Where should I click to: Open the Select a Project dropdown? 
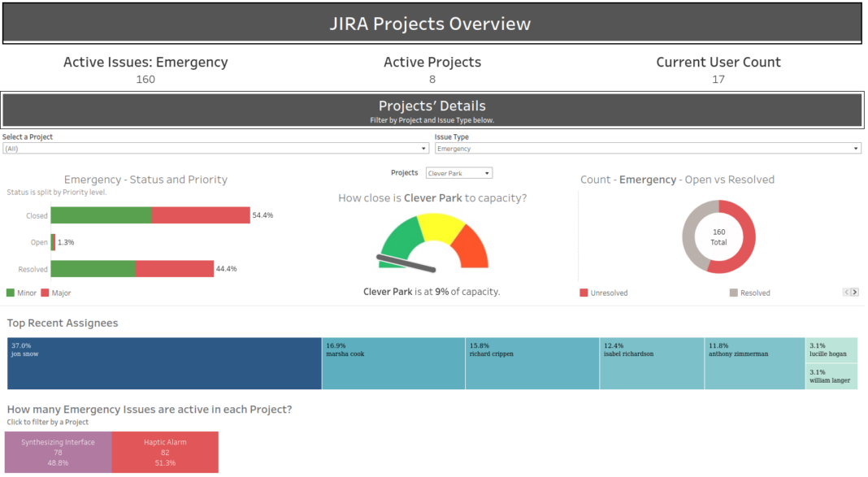click(x=215, y=149)
